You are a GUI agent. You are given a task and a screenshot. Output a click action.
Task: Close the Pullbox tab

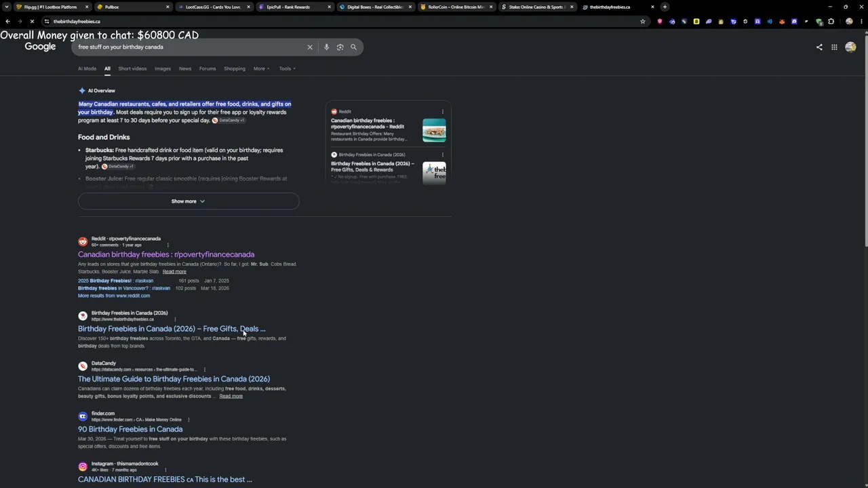(167, 7)
